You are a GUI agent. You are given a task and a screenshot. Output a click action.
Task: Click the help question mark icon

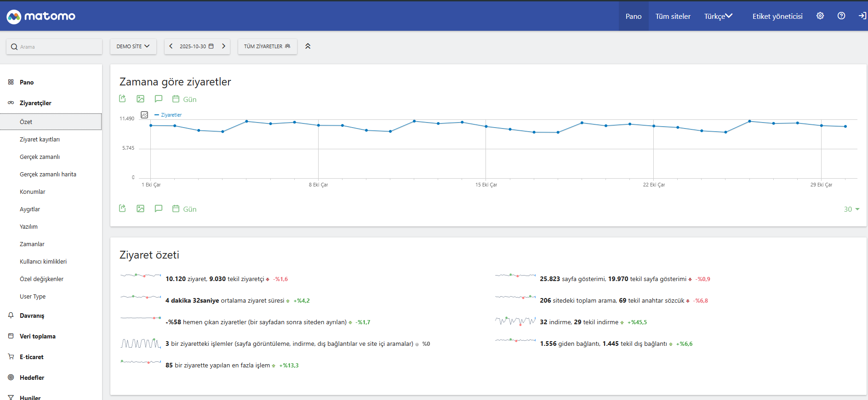click(x=841, y=16)
